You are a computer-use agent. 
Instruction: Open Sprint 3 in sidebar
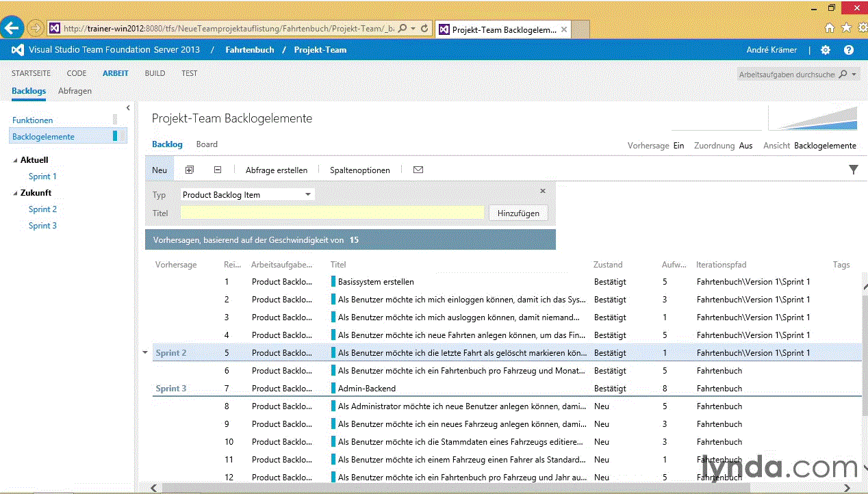coord(42,226)
